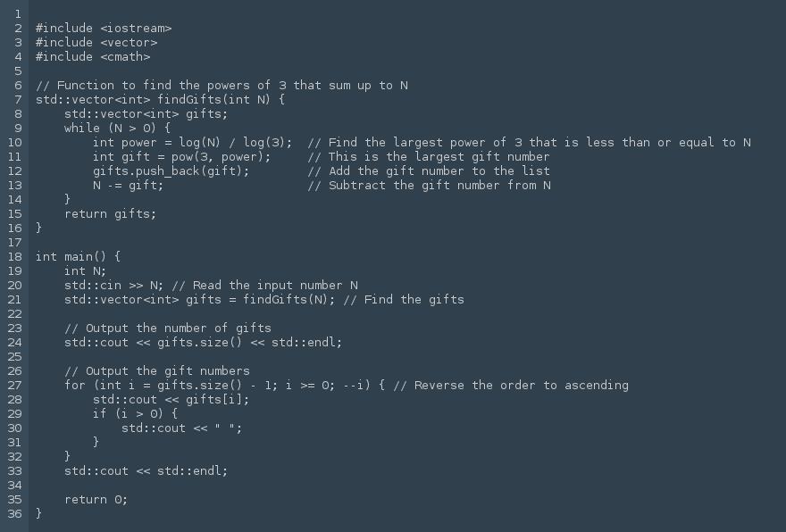Click the 'return 0;' statement
The height and width of the screenshot is (532, 786).
tap(96, 499)
